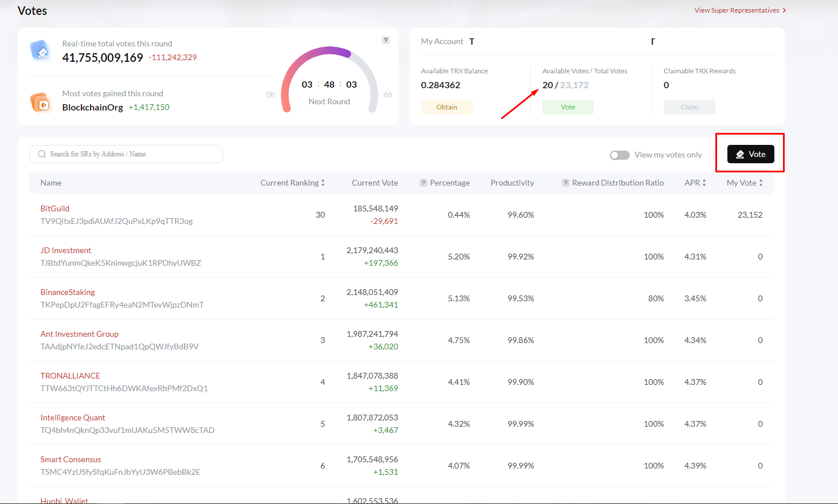
Task: Click the Current Vote column header
Action: coord(375,183)
